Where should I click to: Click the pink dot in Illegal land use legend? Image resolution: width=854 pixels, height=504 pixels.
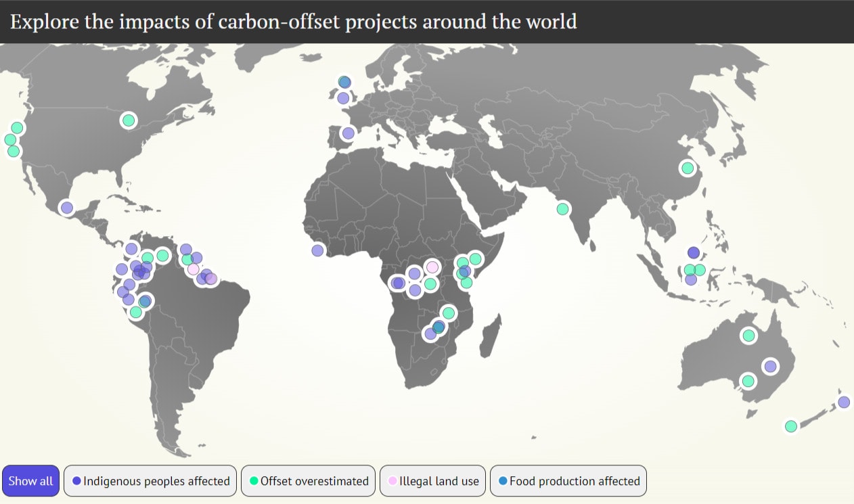pos(392,481)
